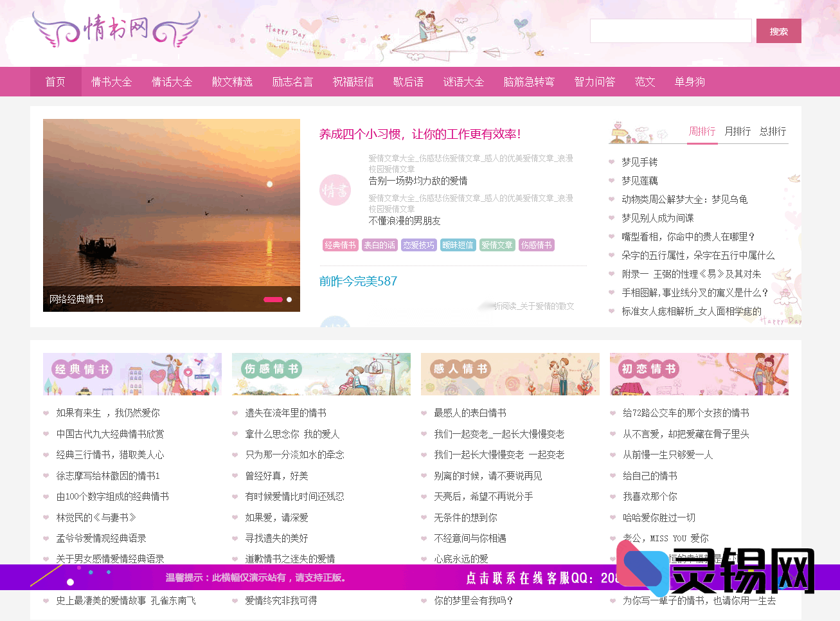Click the heart bullet beside 梦见莲藕
The height and width of the screenshot is (621, 840).
pyautogui.click(x=612, y=181)
